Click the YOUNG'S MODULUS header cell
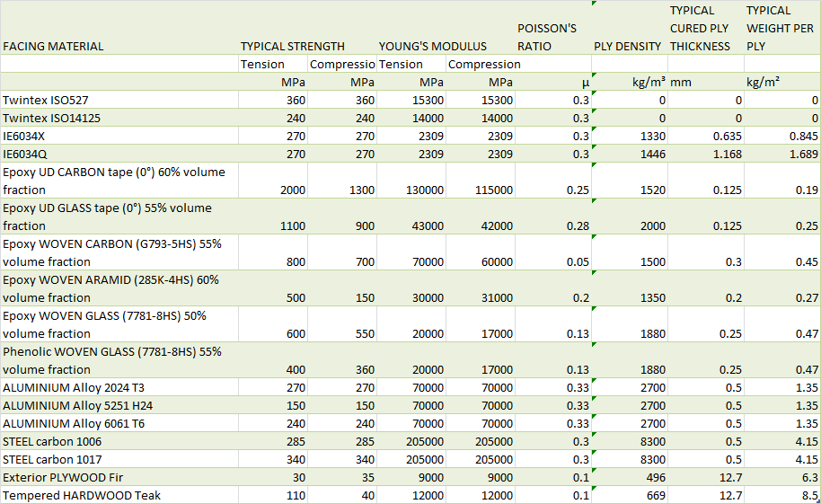This screenshot has height=504, width=821. 446,28
